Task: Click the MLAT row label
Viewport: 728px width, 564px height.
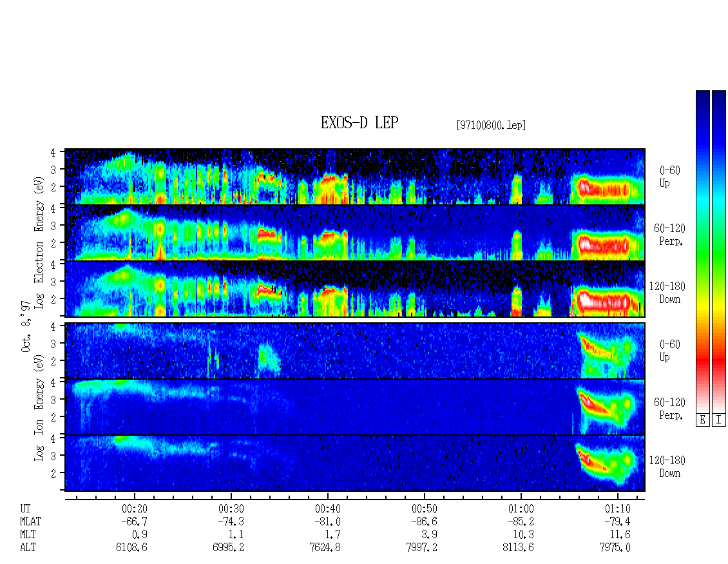Action: point(31,521)
